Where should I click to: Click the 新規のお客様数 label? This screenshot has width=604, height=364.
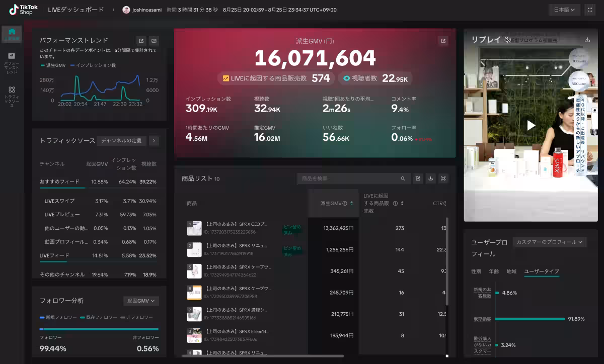pyautogui.click(x=482, y=293)
